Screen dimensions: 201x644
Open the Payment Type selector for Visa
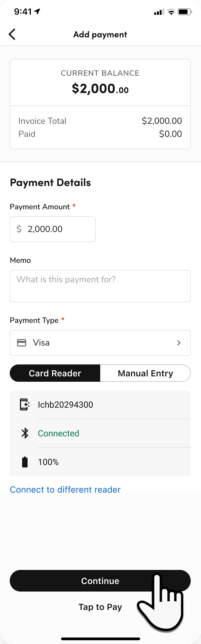tap(100, 343)
